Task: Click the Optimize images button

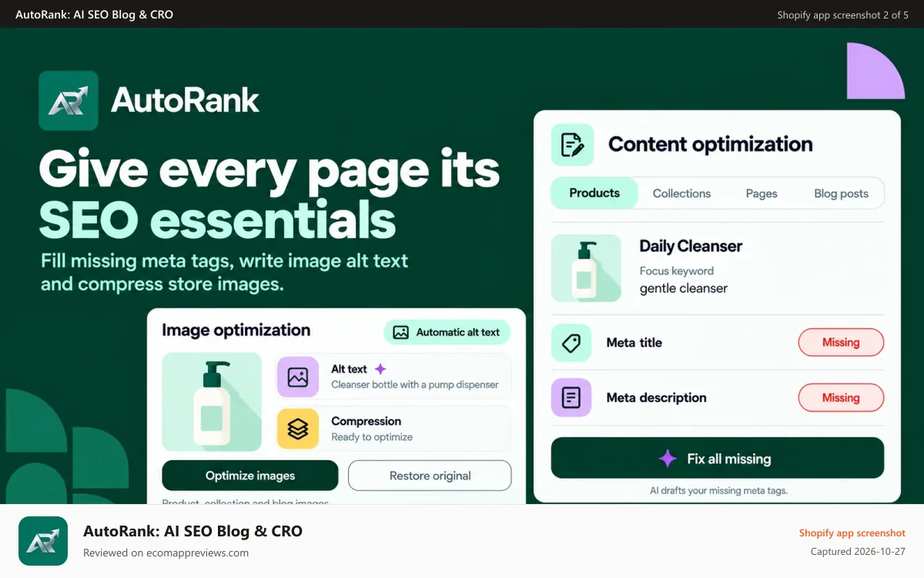Action: (250, 476)
